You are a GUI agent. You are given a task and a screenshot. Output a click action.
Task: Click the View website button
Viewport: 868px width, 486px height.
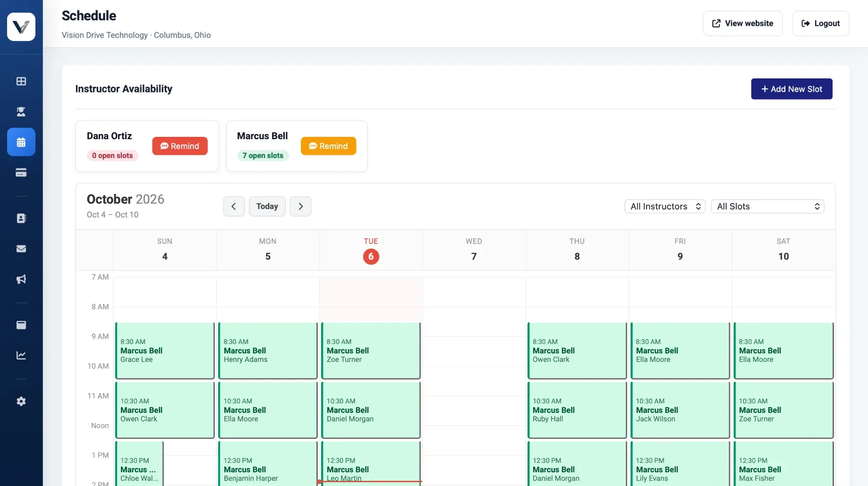coord(743,23)
